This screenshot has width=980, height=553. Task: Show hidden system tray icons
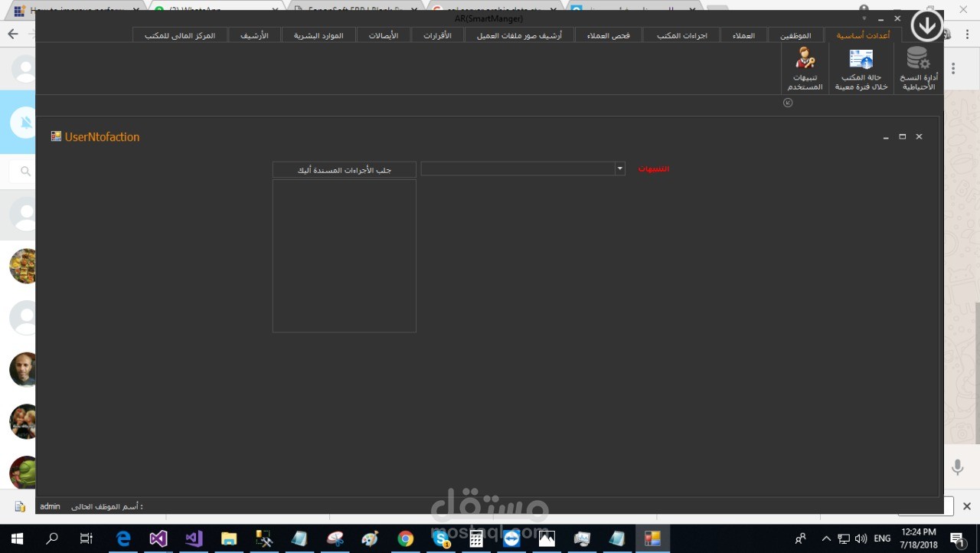pos(825,538)
